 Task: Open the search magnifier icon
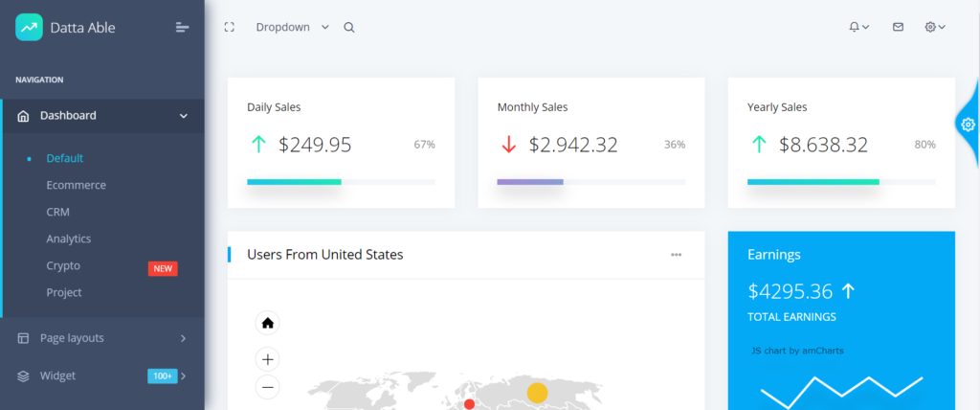pos(349,28)
